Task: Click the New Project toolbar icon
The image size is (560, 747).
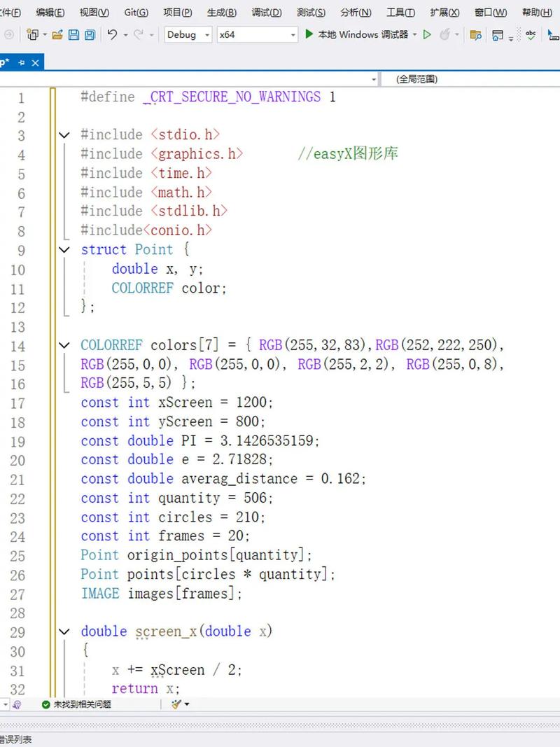Action: click(31, 34)
